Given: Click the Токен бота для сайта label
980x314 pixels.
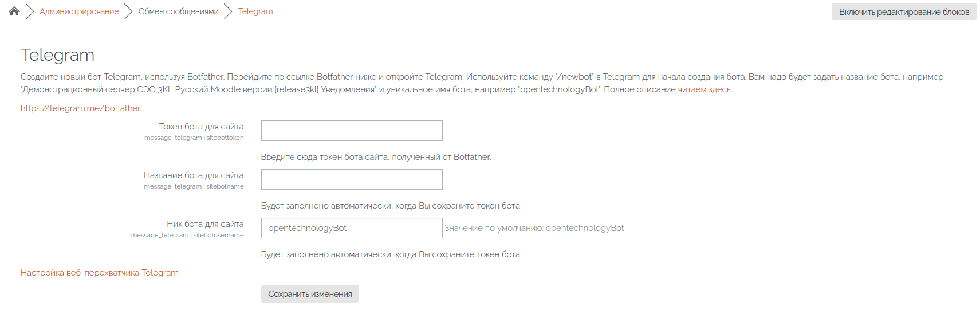Looking at the screenshot, I should [x=201, y=127].
